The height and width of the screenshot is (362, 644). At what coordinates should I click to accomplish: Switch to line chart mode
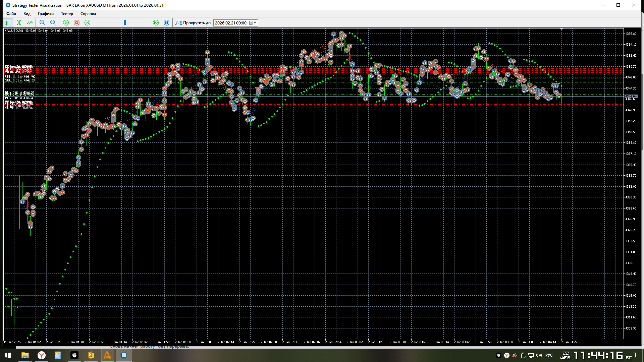tap(30, 23)
